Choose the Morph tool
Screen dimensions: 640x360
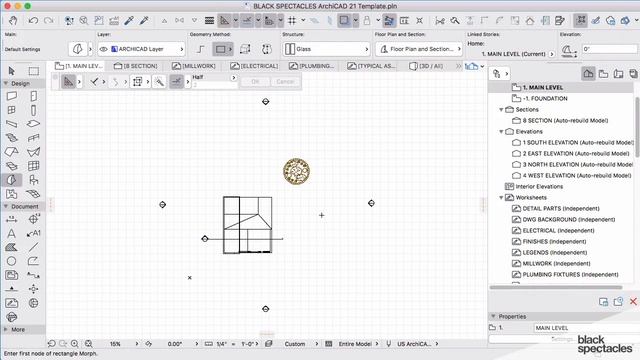(11, 180)
